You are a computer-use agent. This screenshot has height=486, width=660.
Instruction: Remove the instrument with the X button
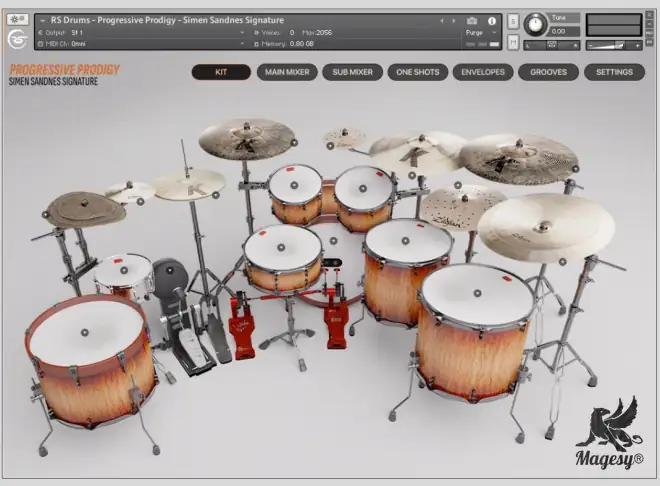point(650,15)
